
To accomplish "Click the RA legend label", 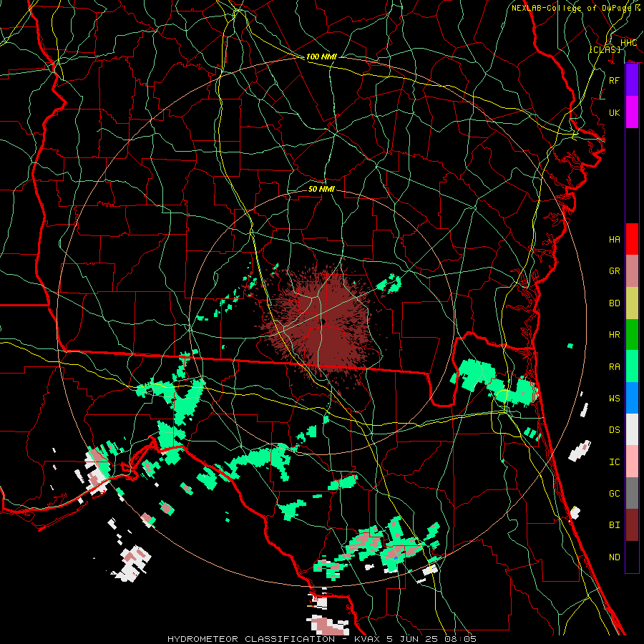I will (x=615, y=367).
